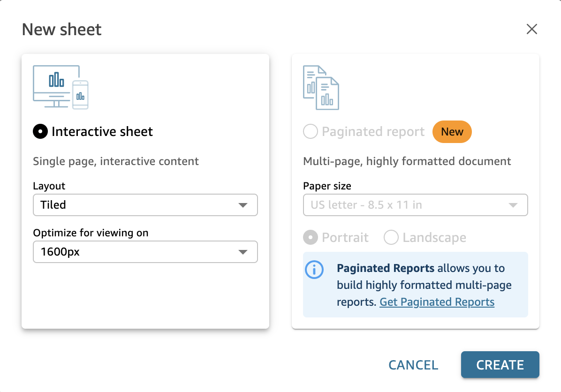Click the CANCEL button
Screen dimensions: 561x392
[413, 365]
